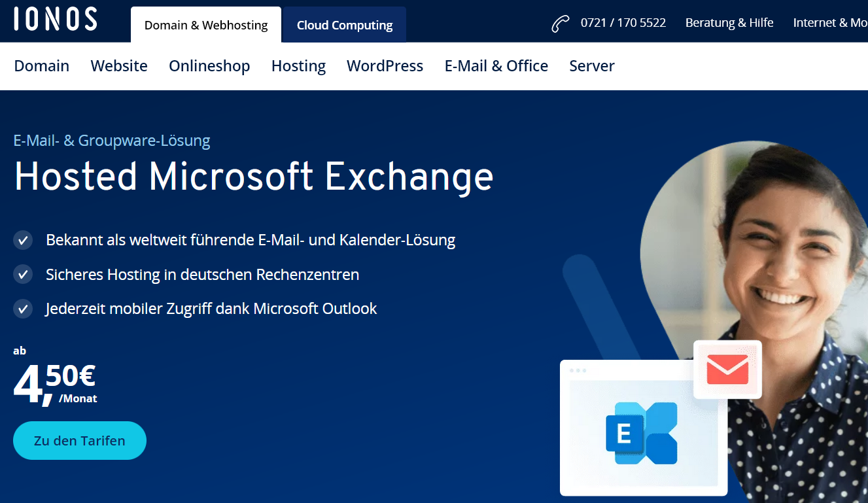Open the Server menu
This screenshot has width=868, height=503.
click(592, 66)
